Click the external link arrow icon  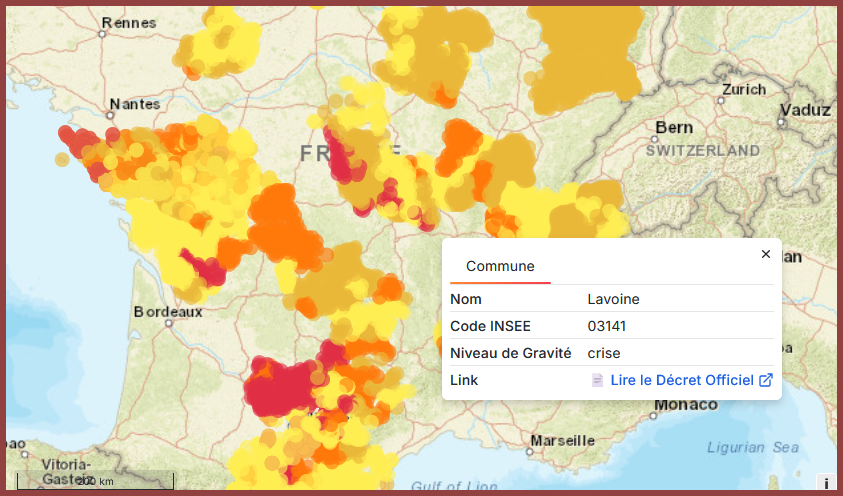click(x=766, y=380)
